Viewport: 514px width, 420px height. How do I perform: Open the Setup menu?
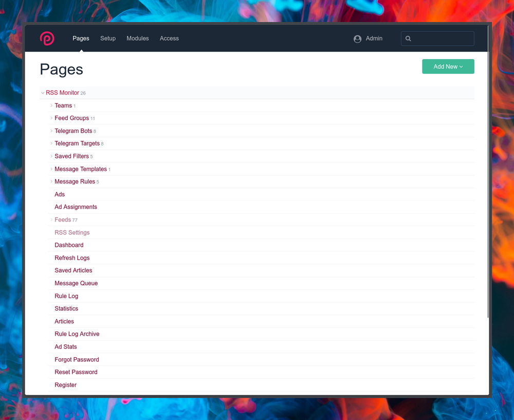[x=108, y=39]
